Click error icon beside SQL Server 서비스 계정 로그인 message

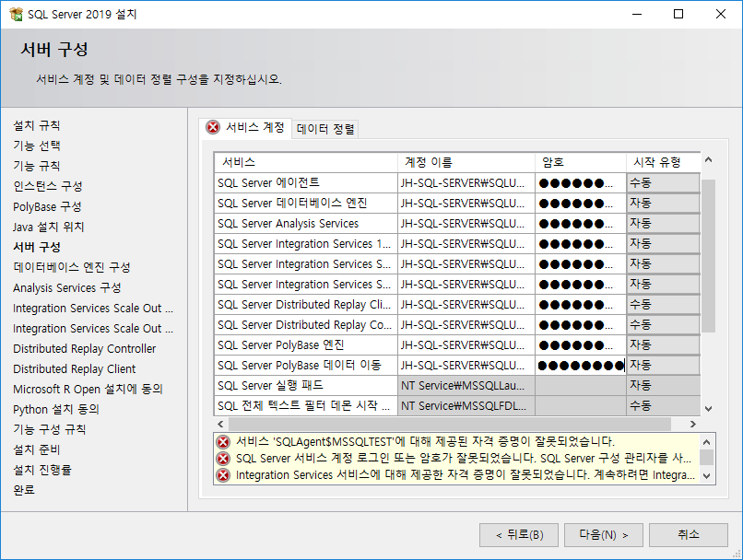223,459
